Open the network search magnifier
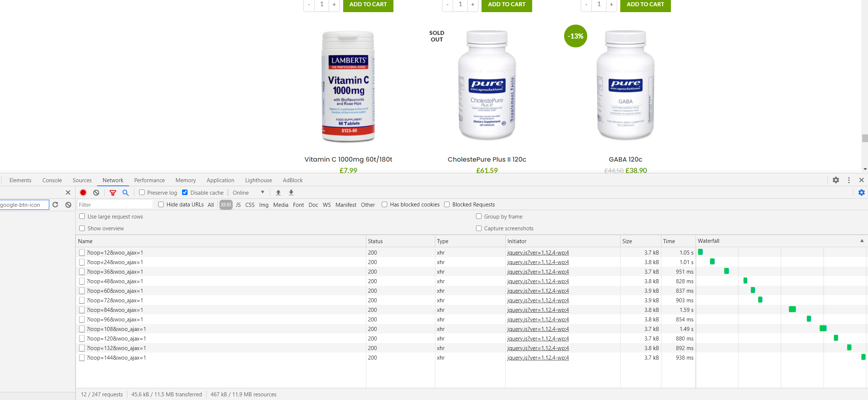The height and width of the screenshot is (400, 868). (126, 192)
